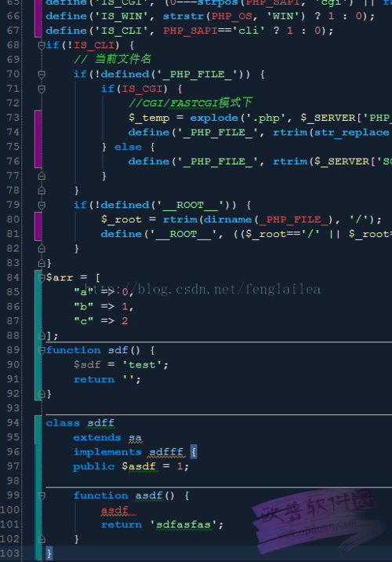Click the class name sdff on line 94
This screenshot has height=562, width=392.
tap(101, 423)
